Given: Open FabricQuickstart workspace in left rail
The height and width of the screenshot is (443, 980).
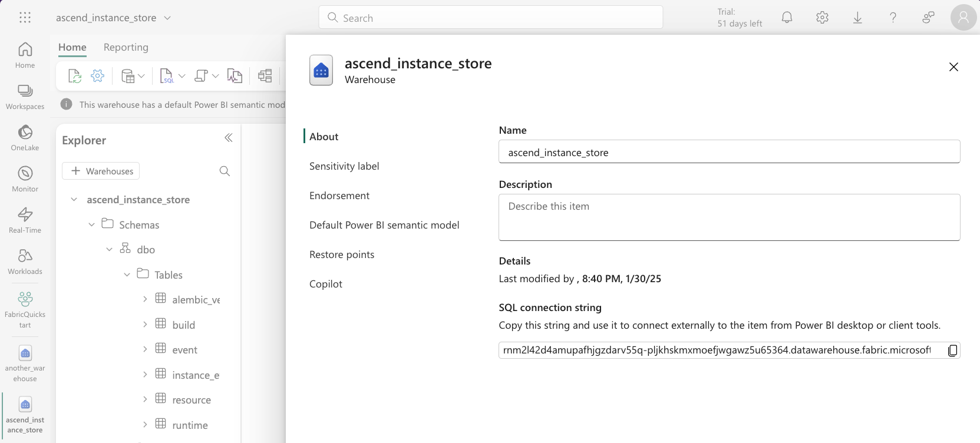Looking at the screenshot, I should click(x=25, y=309).
